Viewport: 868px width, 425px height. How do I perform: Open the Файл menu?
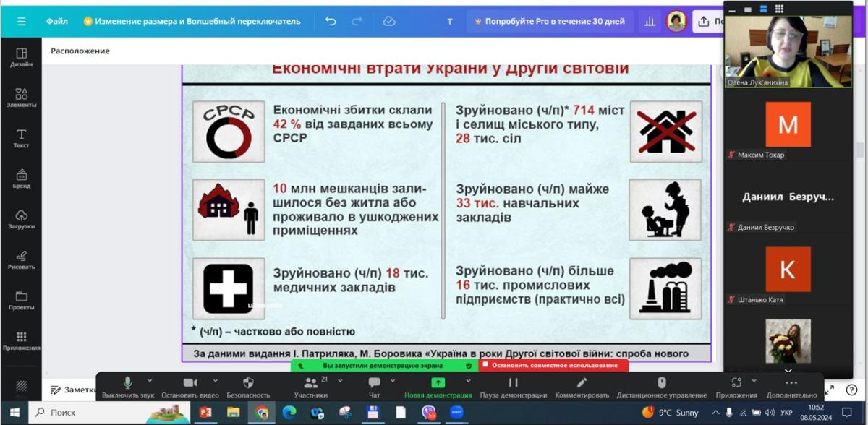(57, 22)
